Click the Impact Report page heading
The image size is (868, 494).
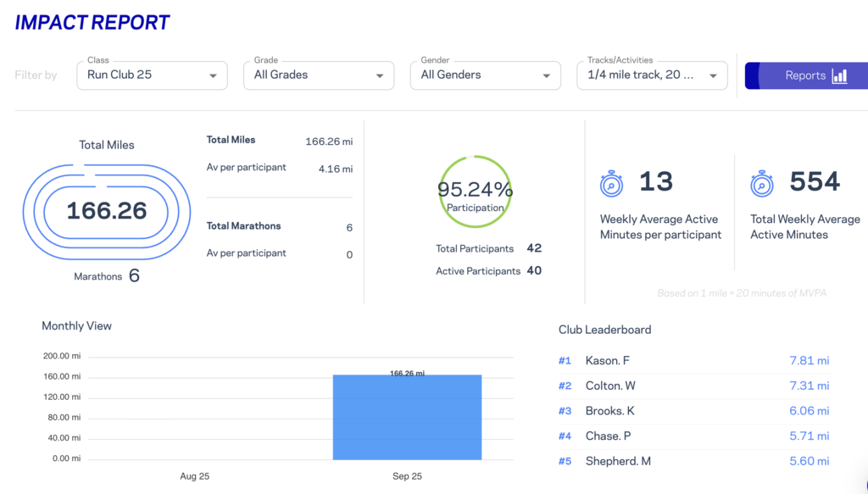(92, 23)
